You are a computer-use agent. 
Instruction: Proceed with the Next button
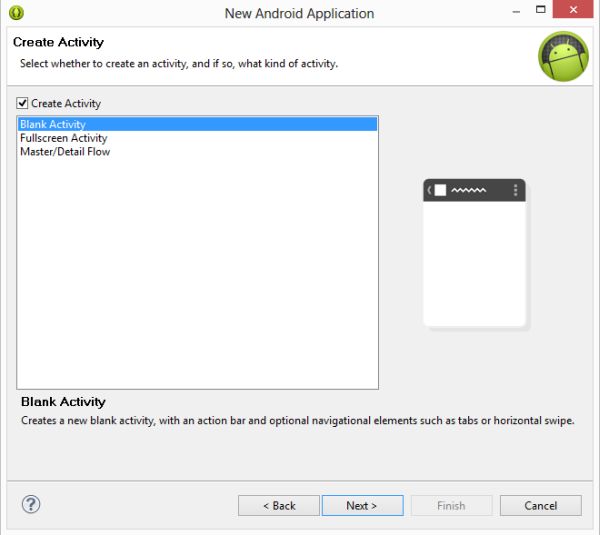[362, 506]
